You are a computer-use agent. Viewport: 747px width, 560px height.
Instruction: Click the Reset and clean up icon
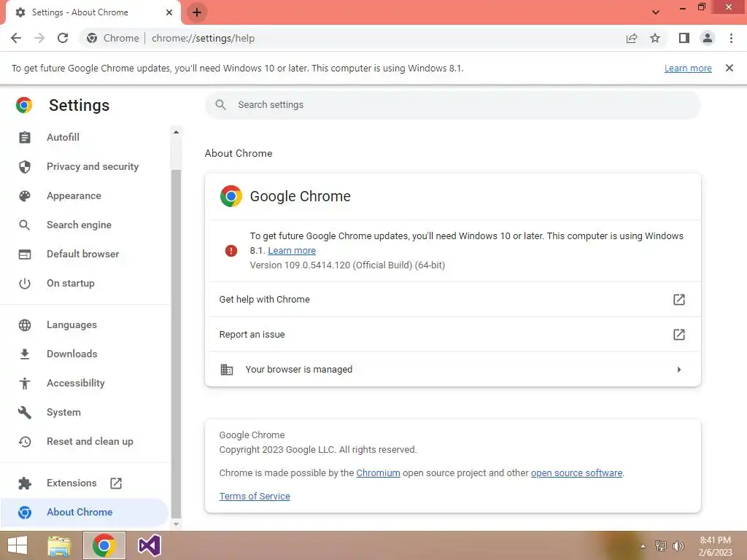[25, 441]
